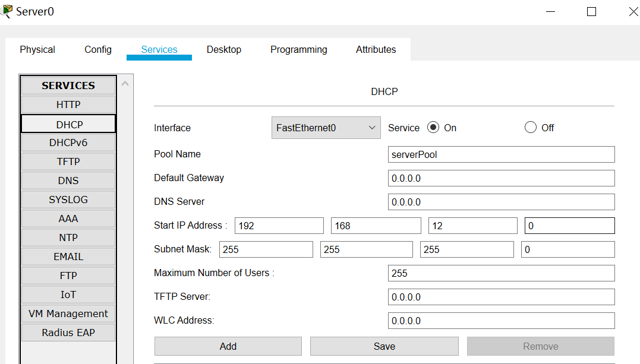Click the Pool Name input field

[x=501, y=154]
